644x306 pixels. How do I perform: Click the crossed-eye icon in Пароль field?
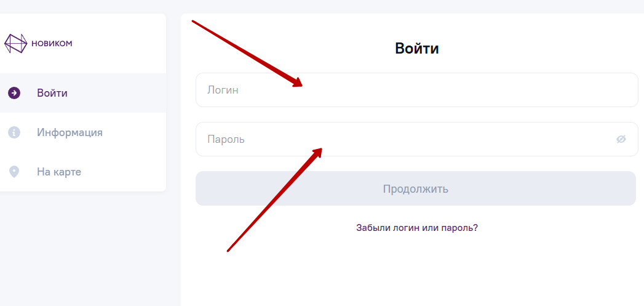click(x=621, y=139)
